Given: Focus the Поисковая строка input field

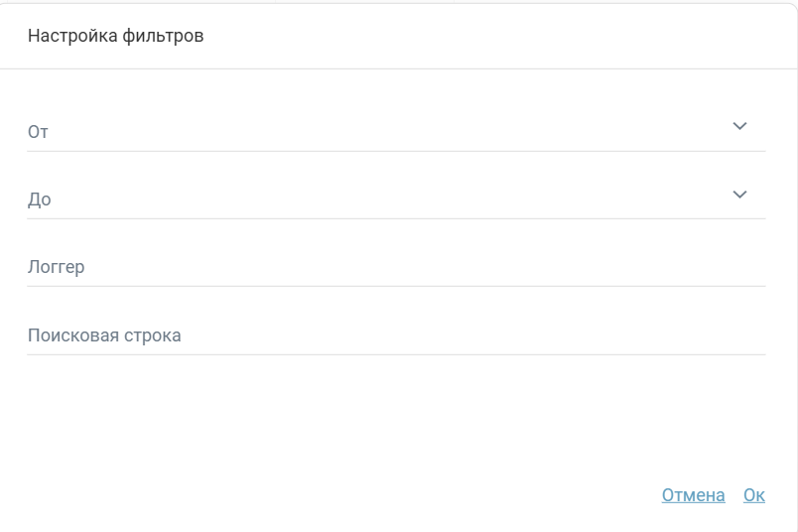Looking at the screenshot, I should pyautogui.click(x=298, y=335).
